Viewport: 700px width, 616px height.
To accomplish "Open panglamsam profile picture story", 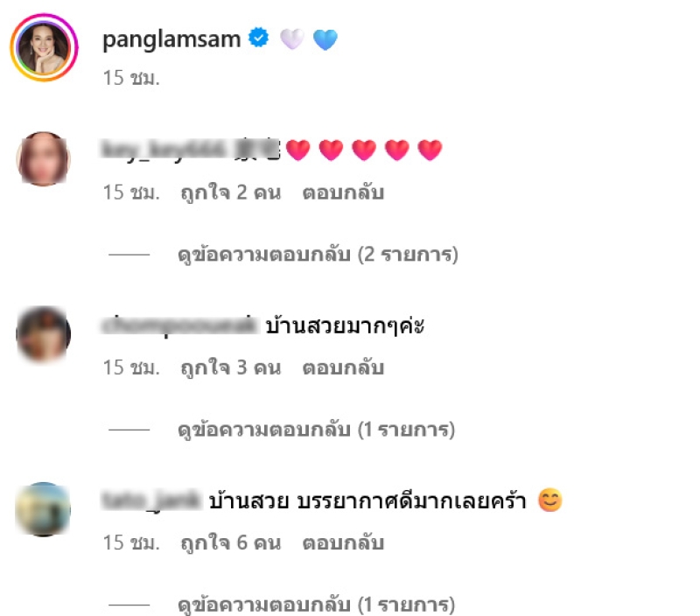I will (x=44, y=48).
